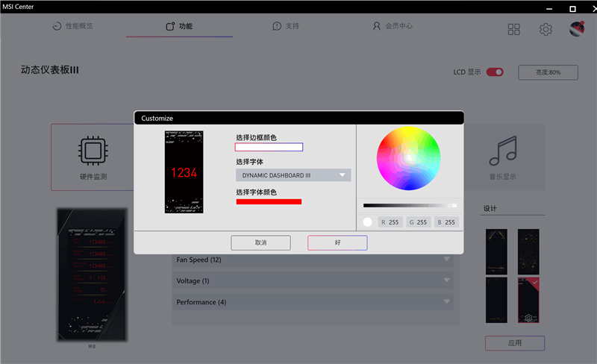Select the bottom-left design thumbnail
Screen dimensions: 597x364
[x=496, y=300]
